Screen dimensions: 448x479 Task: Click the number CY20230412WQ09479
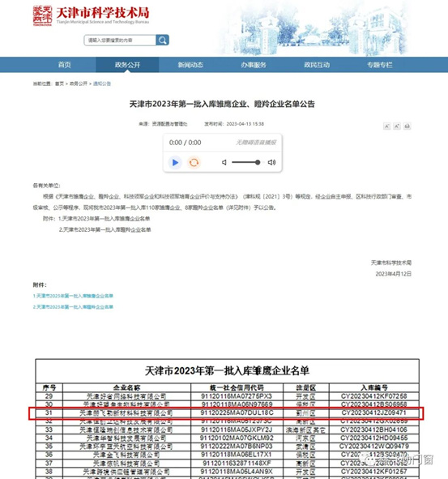pos(373,447)
